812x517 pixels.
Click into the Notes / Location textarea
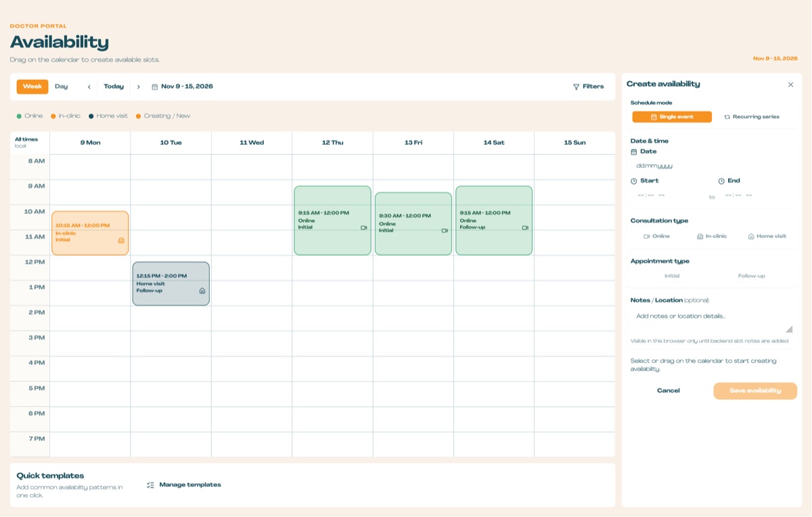(712, 321)
